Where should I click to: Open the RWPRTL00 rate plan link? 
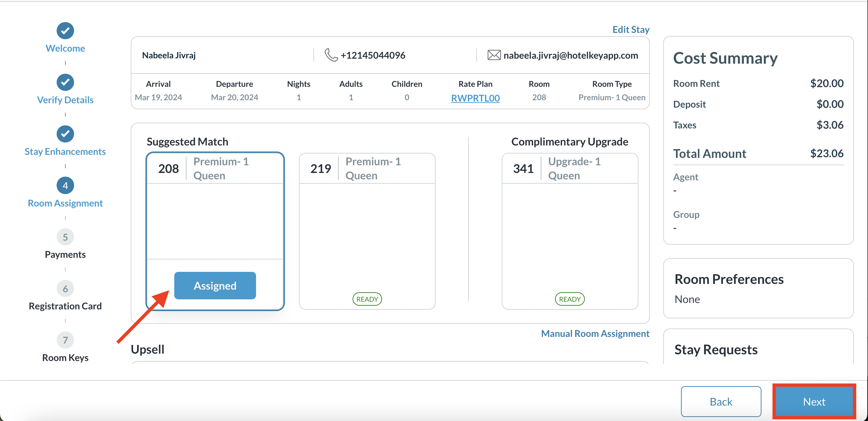click(x=475, y=98)
